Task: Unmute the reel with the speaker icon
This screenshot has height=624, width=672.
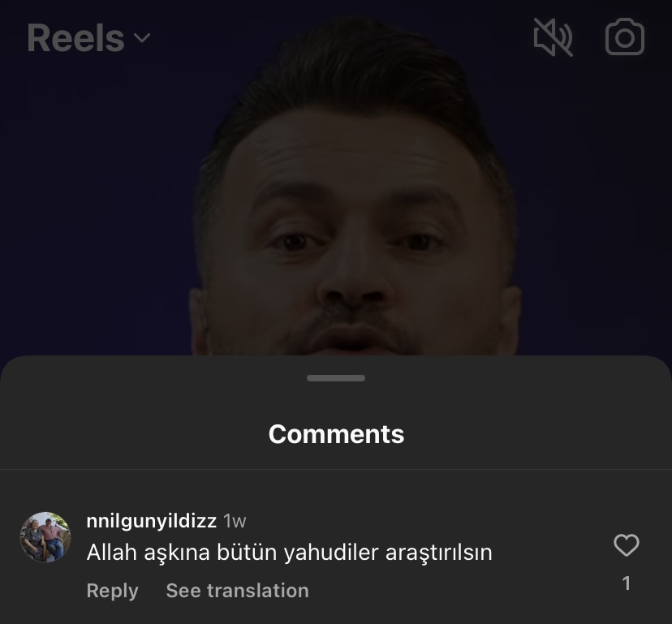Action: coord(553,37)
